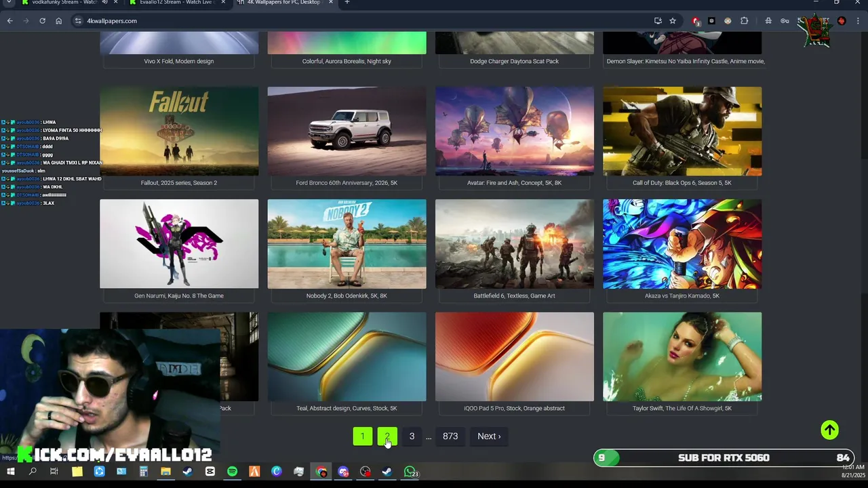Image resolution: width=868 pixels, height=488 pixels.
Task: Open the password key icon
Action: (785, 21)
